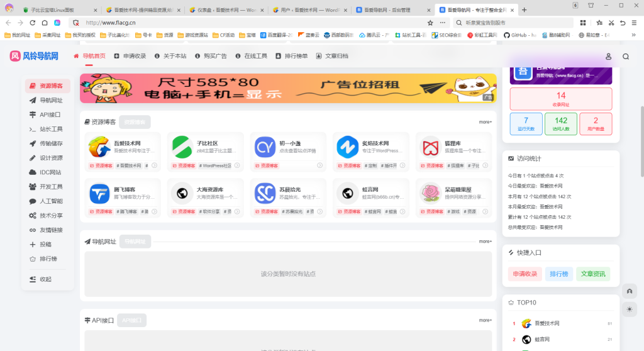Open 子比社区 site card icon
Image resolution: width=644 pixels, height=351 pixels.
pos(182,147)
